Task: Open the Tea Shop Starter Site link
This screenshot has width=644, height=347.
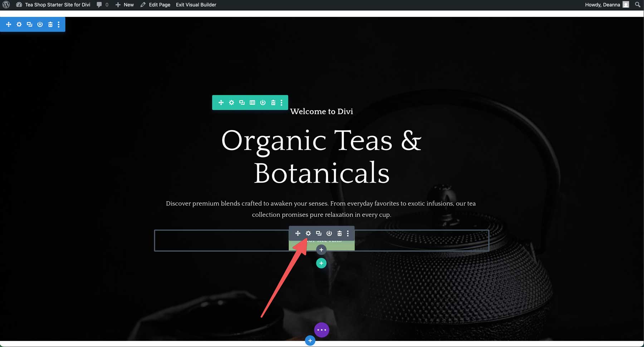Action: 57,5
